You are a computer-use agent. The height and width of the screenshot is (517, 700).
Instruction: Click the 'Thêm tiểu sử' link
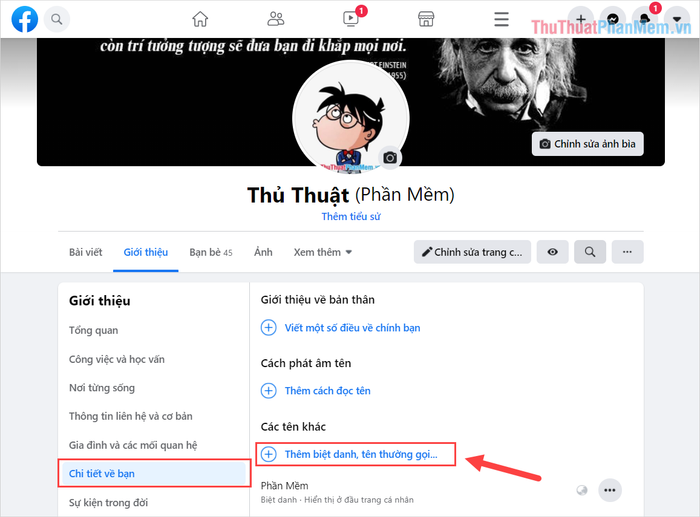coord(351,217)
